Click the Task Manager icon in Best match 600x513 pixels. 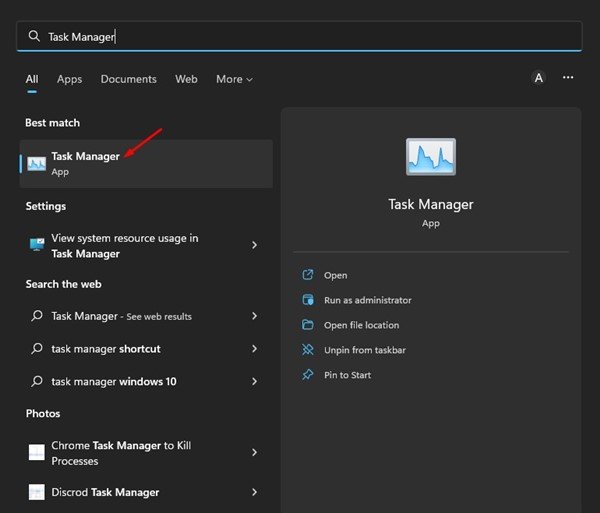[x=37, y=164]
